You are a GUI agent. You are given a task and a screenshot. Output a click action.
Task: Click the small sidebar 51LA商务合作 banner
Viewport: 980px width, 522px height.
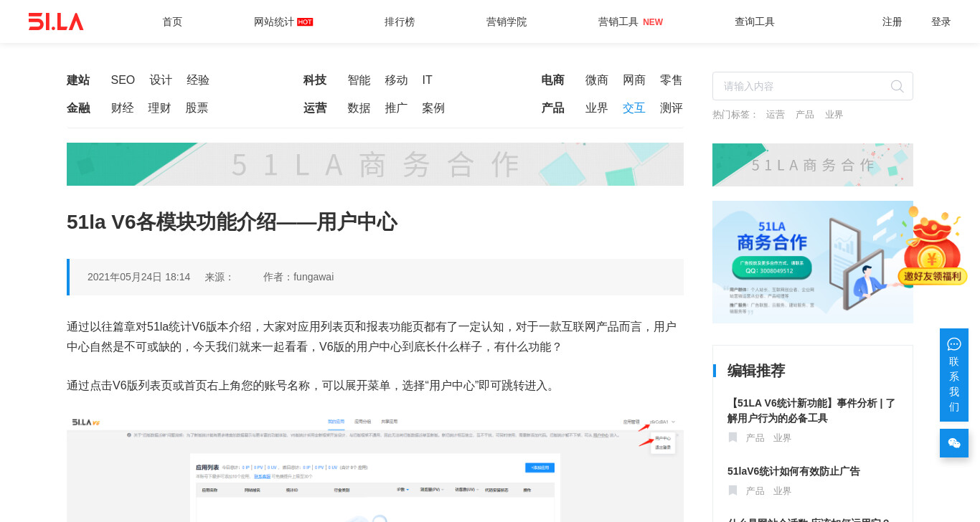click(x=813, y=165)
